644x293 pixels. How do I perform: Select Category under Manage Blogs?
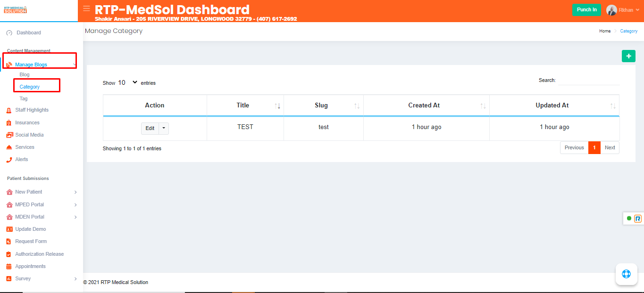pyautogui.click(x=30, y=87)
